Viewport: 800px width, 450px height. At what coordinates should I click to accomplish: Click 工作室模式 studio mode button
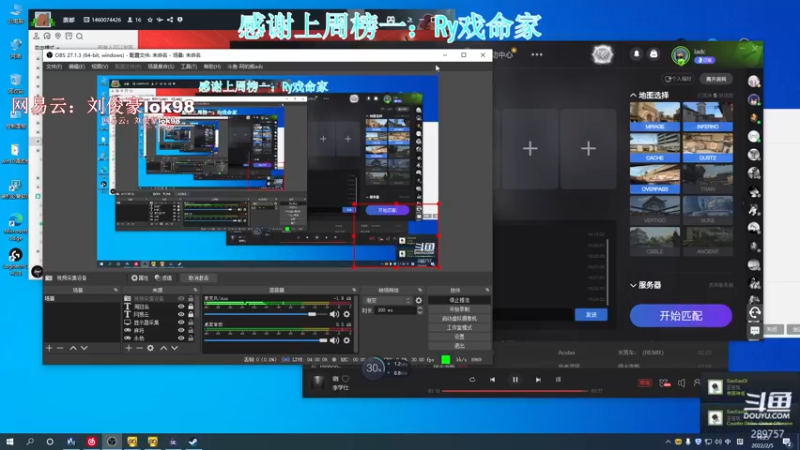click(459, 328)
